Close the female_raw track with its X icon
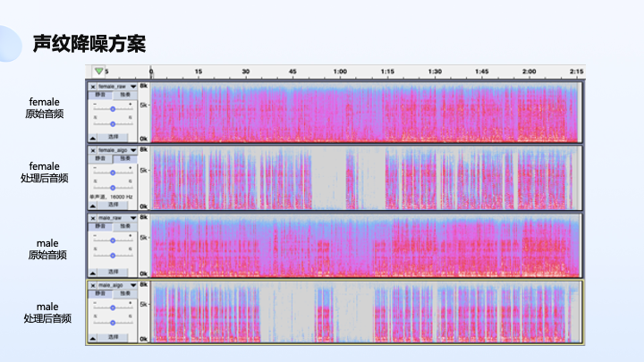The height and width of the screenshot is (362, 644). 93,87
